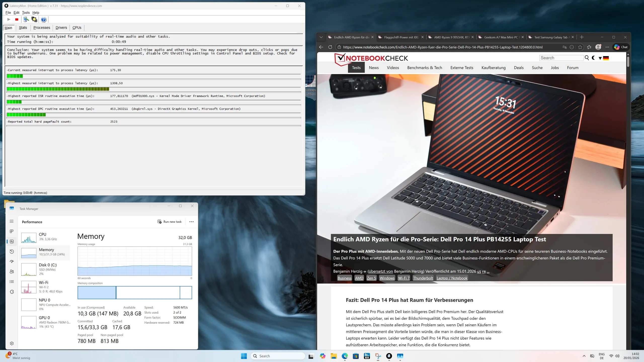The height and width of the screenshot is (362, 644).
Task: Open Task Manager Users sidebar icon
Action: pos(12,272)
